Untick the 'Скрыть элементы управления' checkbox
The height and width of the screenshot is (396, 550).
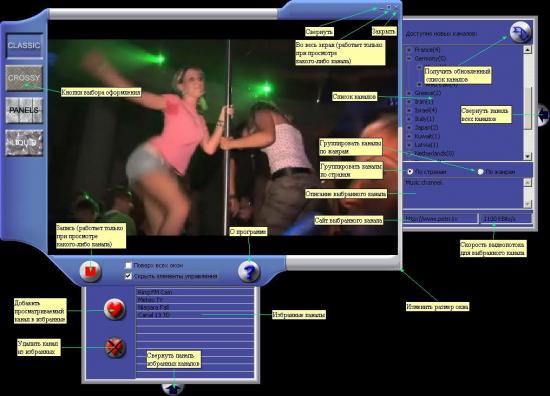click(128, 276)
